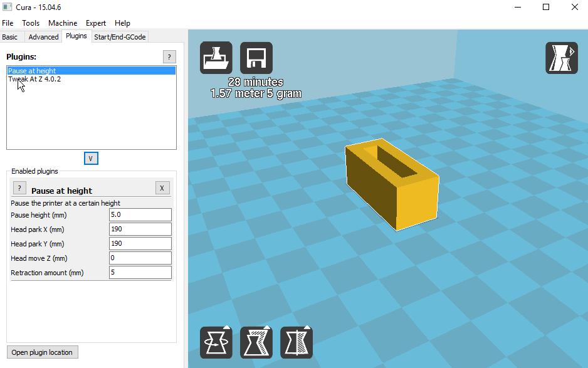588x368 pixels.
Task: Open the Expert menu
Action: [96, 23]
